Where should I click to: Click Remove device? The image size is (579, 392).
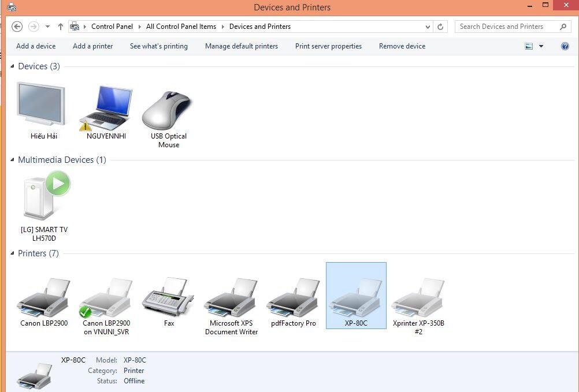(x=402, y=46)
